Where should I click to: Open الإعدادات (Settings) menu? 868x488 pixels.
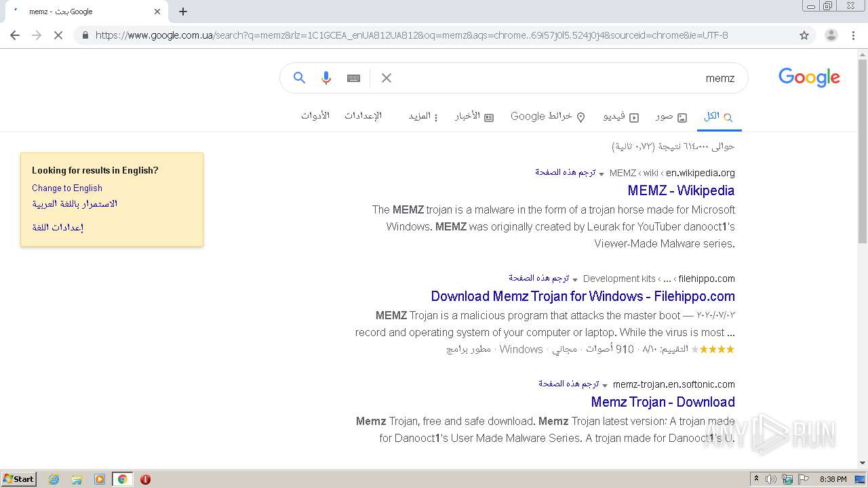363,116
